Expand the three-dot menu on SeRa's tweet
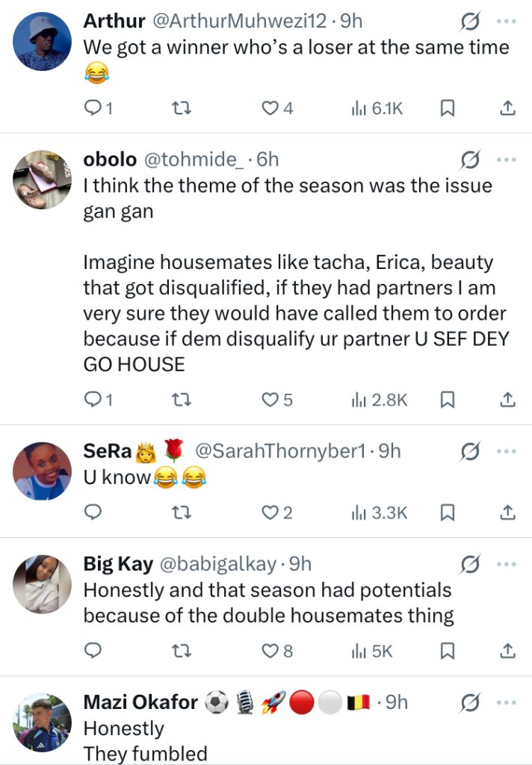 (x=507, y=451)
